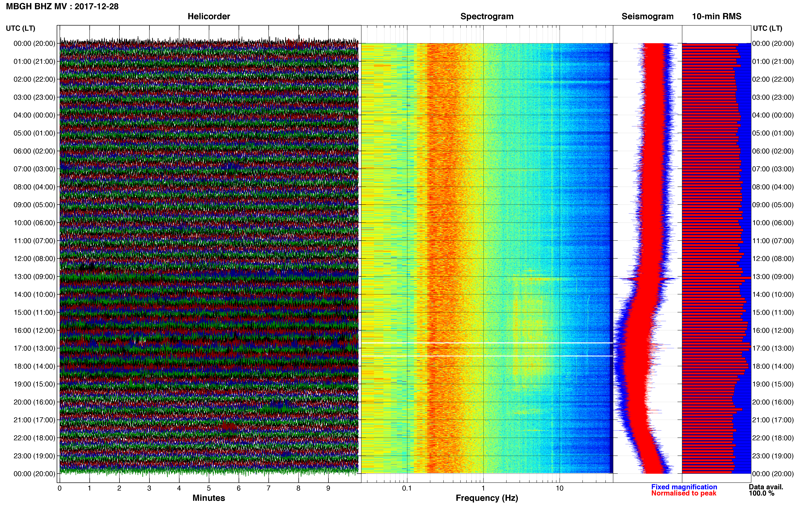812x508 pixels.
Task: Click the '18:00 (14:00)' label on the RMS axis
Action: [773, 366]
